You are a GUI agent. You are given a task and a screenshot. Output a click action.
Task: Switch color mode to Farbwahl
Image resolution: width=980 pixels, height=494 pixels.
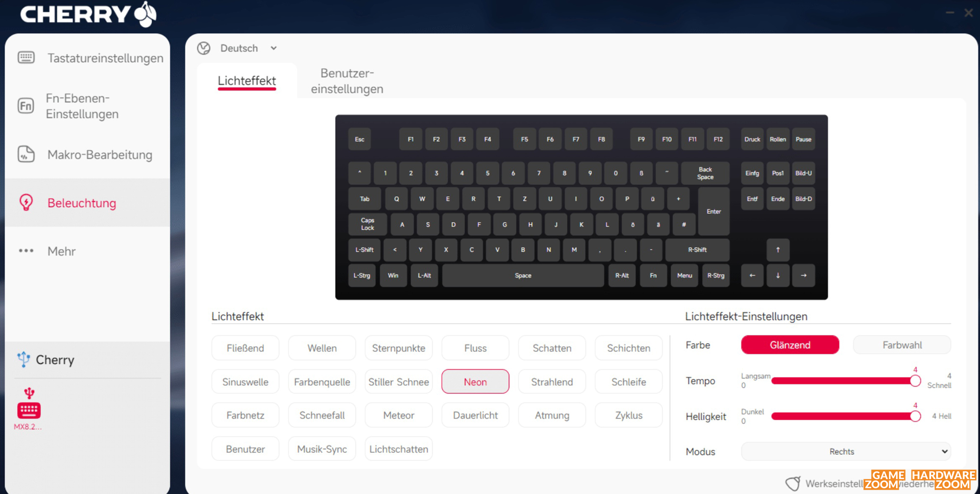902,345
